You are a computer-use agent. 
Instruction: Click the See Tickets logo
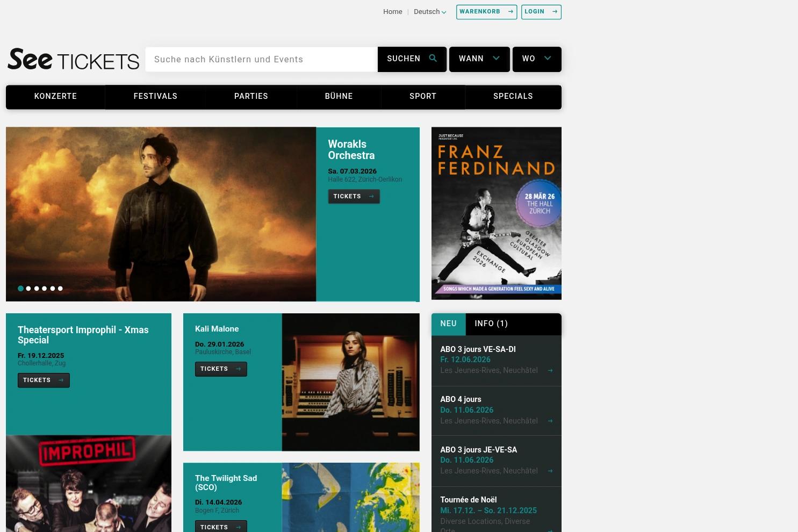tap(73, 59)
